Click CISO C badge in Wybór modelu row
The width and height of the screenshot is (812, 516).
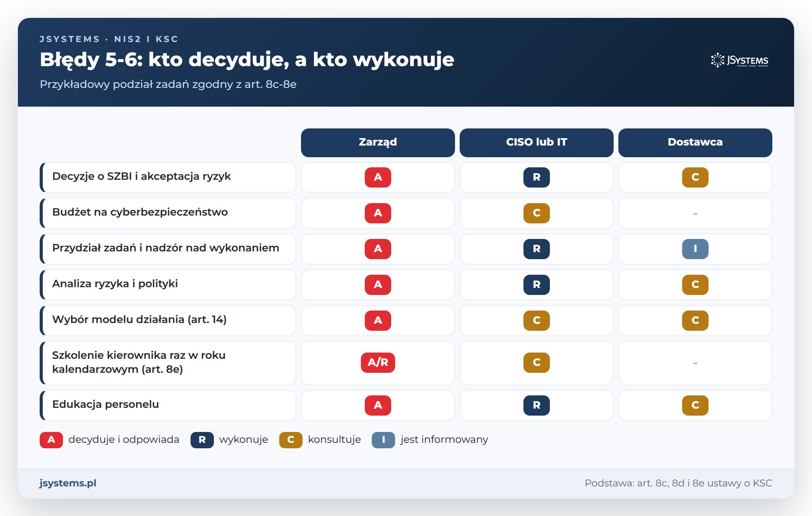(x=536, y=321)
